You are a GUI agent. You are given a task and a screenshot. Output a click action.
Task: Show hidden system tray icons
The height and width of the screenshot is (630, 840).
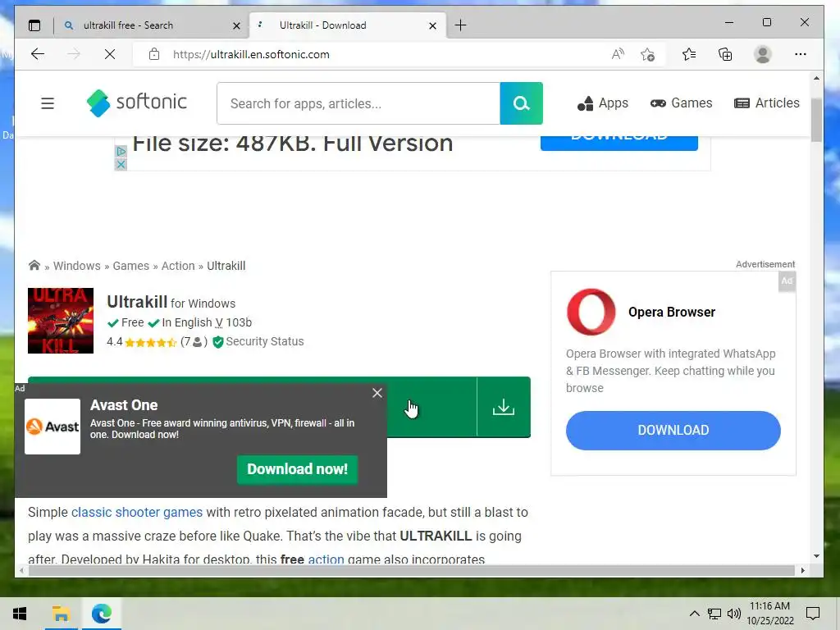pyautogui.click(x=694, y=614)
